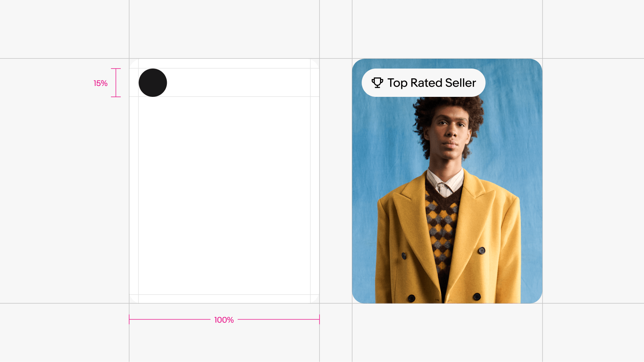Screen dimensions: 644x362
Task: Click the trophy icon in the badge
Action: (377, 83)
